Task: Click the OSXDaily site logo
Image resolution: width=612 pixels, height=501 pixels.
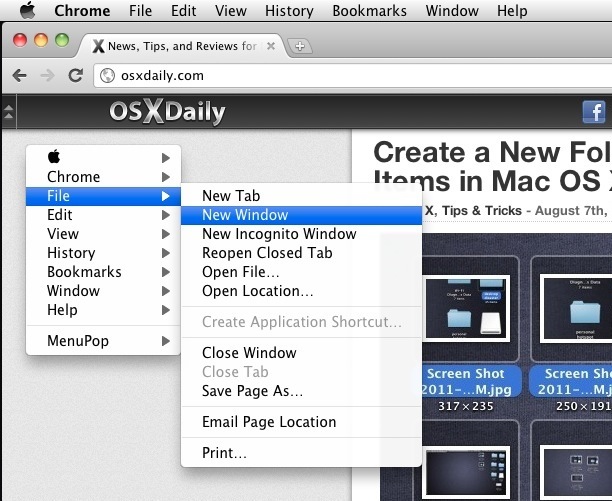Action: coord(167,112)
